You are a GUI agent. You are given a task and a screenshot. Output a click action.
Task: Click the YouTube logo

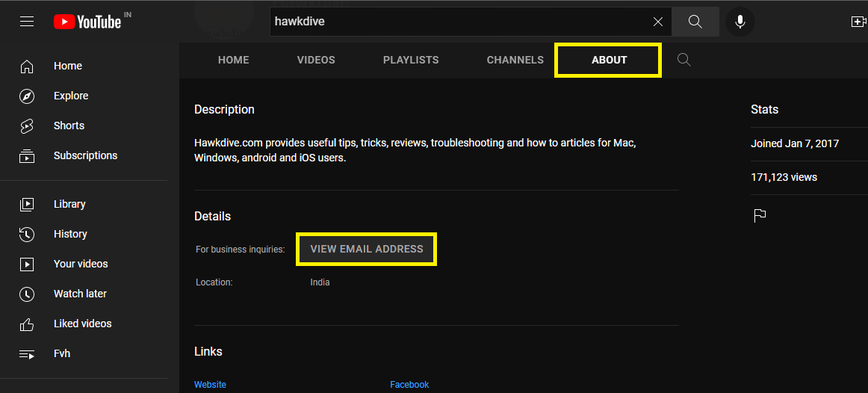[88, 22]
